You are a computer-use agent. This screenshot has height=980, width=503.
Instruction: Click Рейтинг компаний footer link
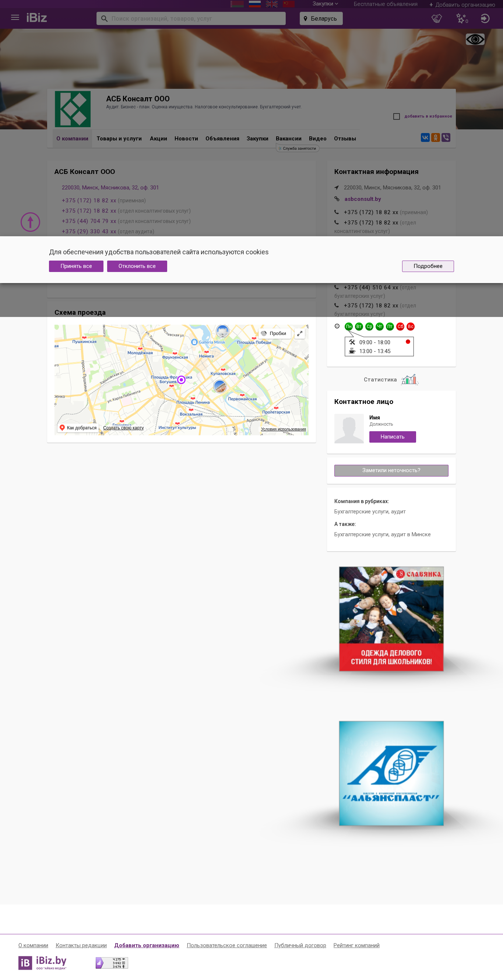pos(356,945)
